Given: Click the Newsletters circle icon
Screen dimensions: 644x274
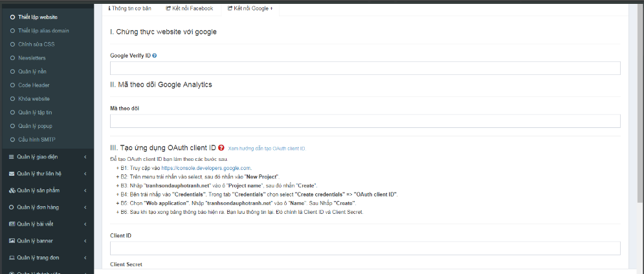Looking at the screenshot, I should click(x=12, y=58).
